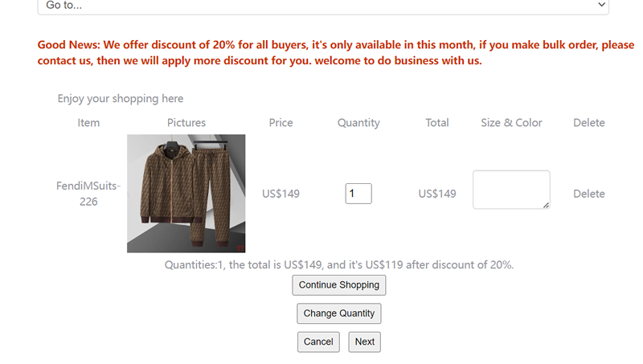Click the "Pictures" column header
Screen dimensions: 643x364
click(186, 123)
